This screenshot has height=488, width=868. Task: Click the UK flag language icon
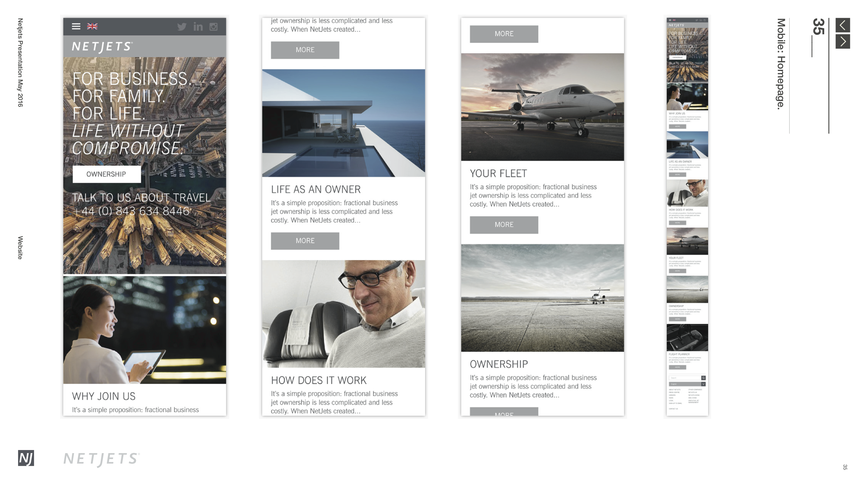[x=92, y=26]
